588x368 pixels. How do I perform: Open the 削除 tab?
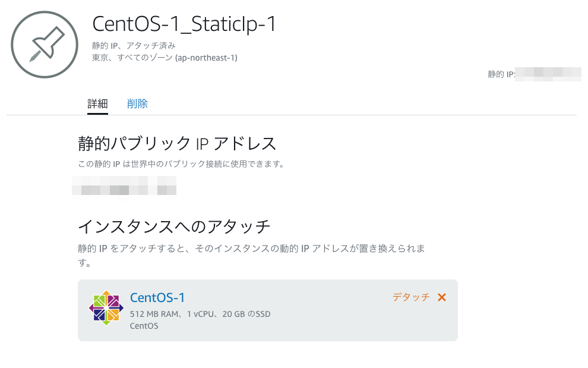coord(137,103)
